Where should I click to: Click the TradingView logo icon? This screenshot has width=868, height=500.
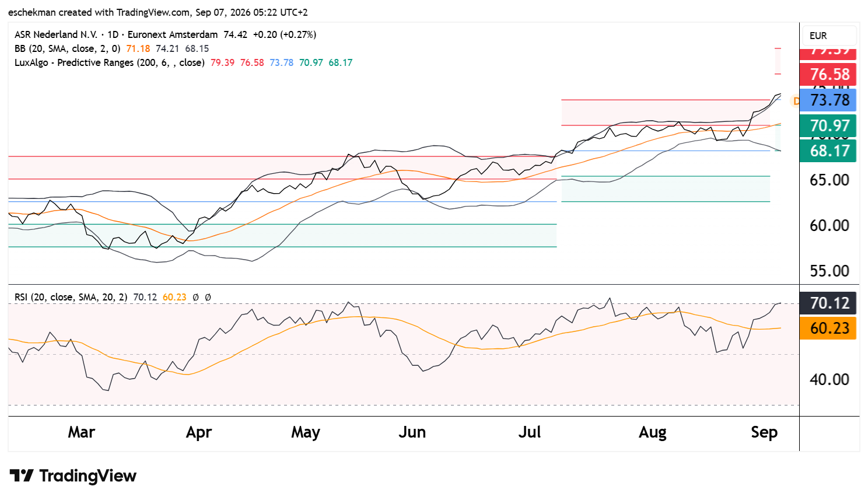pos(22,476)
